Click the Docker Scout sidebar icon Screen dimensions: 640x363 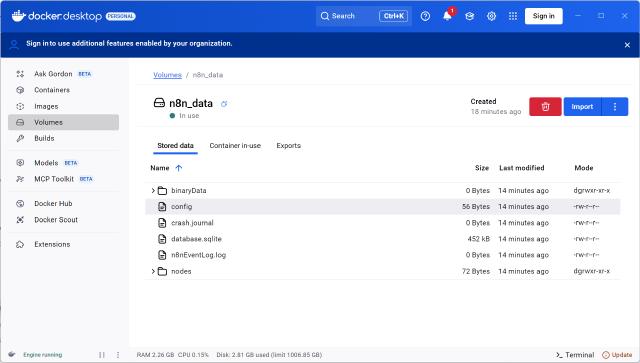(x=20, y=220)
